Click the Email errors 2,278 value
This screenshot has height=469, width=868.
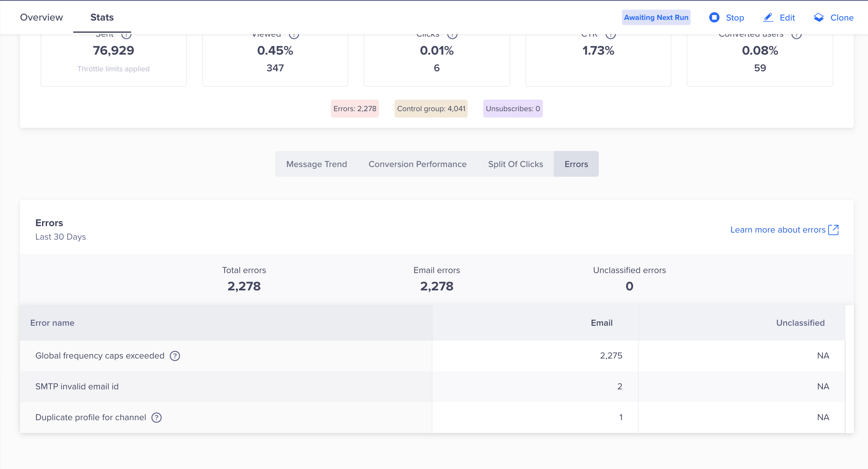(437, 286)
